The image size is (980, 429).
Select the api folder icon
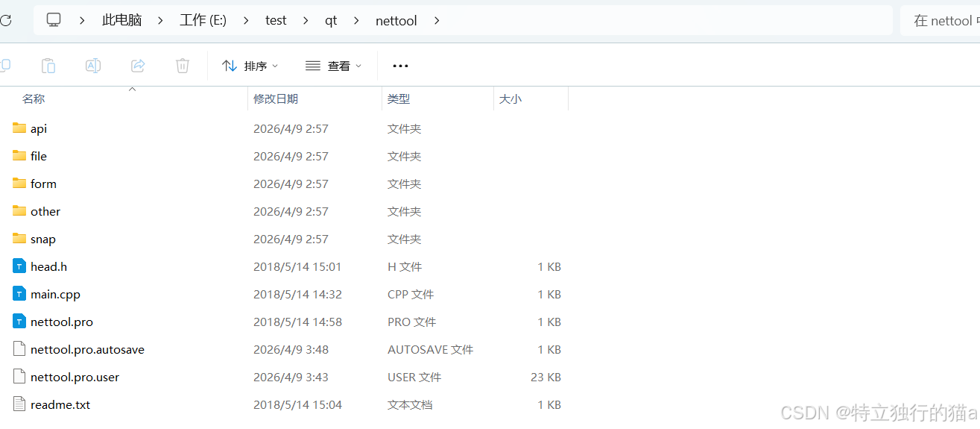(x=19, y=128)
